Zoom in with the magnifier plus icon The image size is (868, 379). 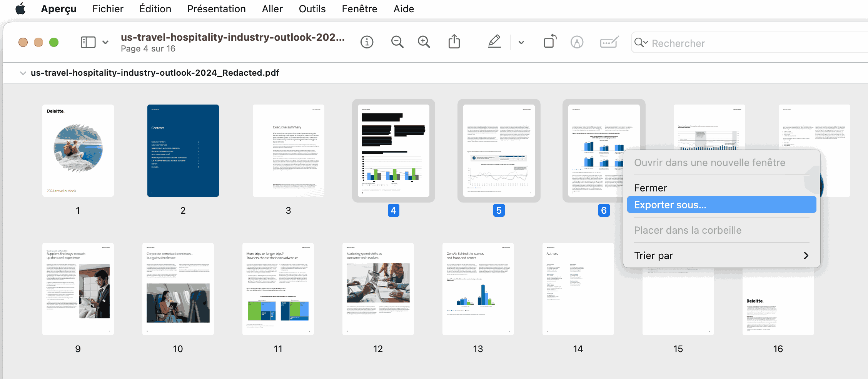[424, 42]
